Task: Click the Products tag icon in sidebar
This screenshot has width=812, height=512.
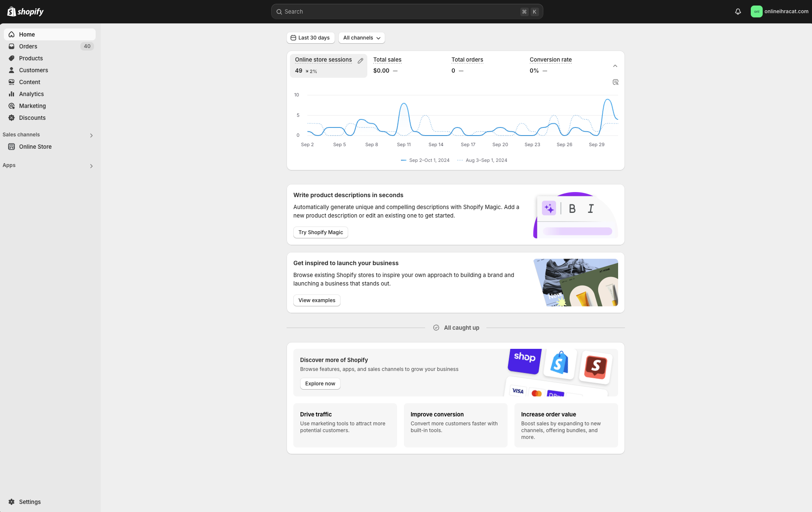Action: 11,58
